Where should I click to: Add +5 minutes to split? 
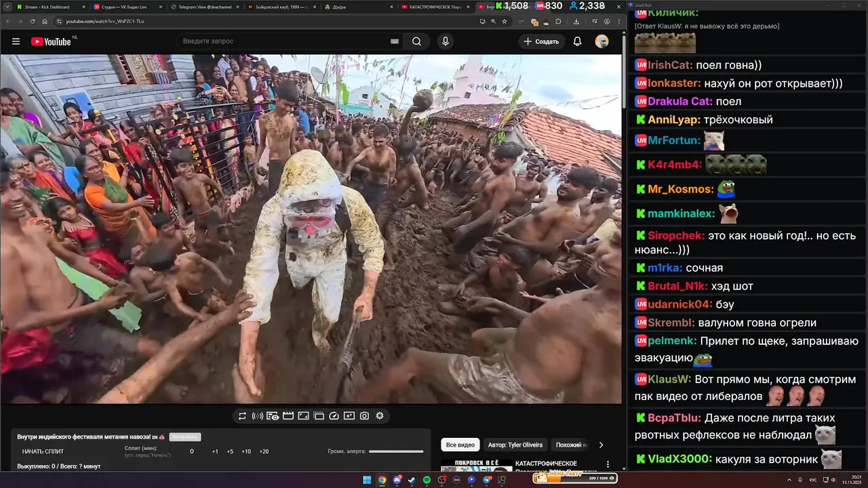[x=230, y=451]
